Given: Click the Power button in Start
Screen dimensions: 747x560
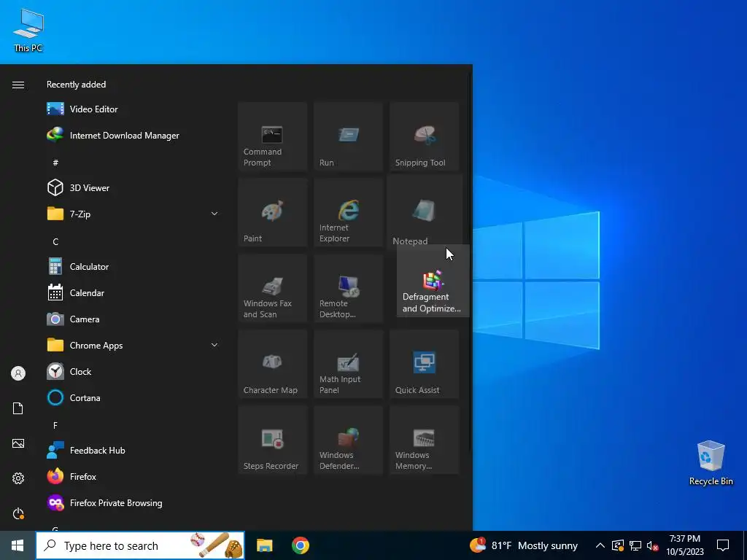Looking at the screenshot, I should [x=18, y=513].
